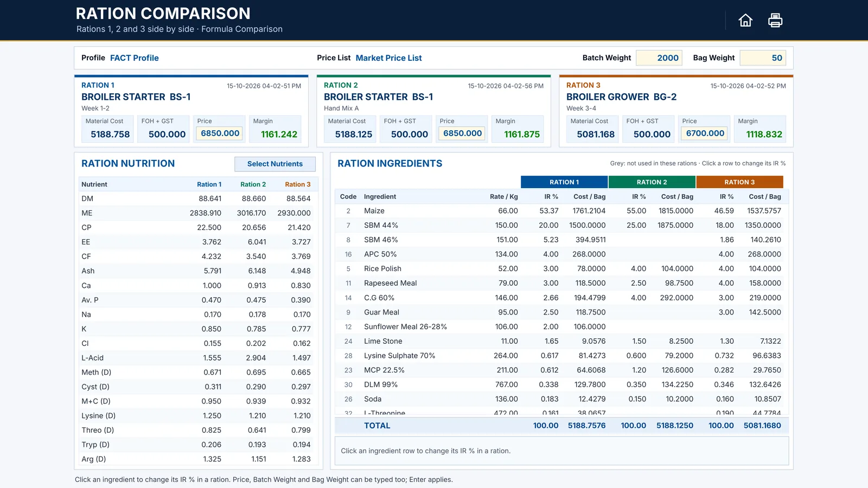Print the ration comparison report
The height and width of the screenshot is (488, 868).
point(775,21)
